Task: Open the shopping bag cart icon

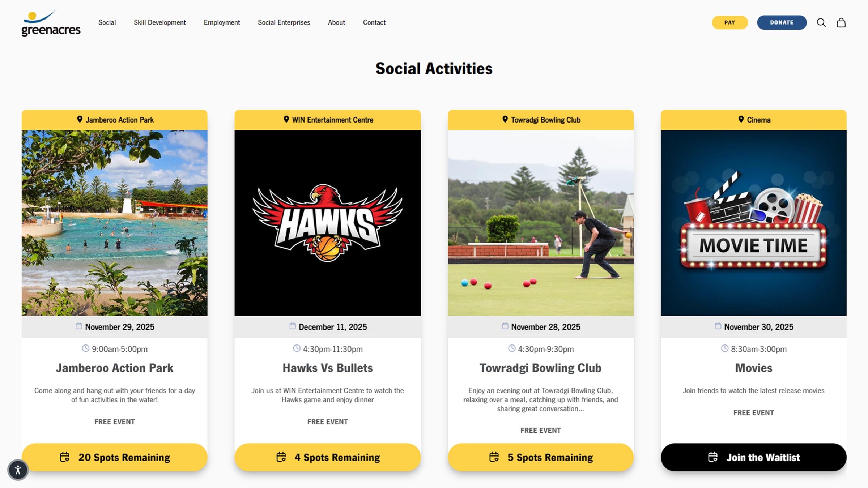Action: pyautogui.click(x=841, y=23)
